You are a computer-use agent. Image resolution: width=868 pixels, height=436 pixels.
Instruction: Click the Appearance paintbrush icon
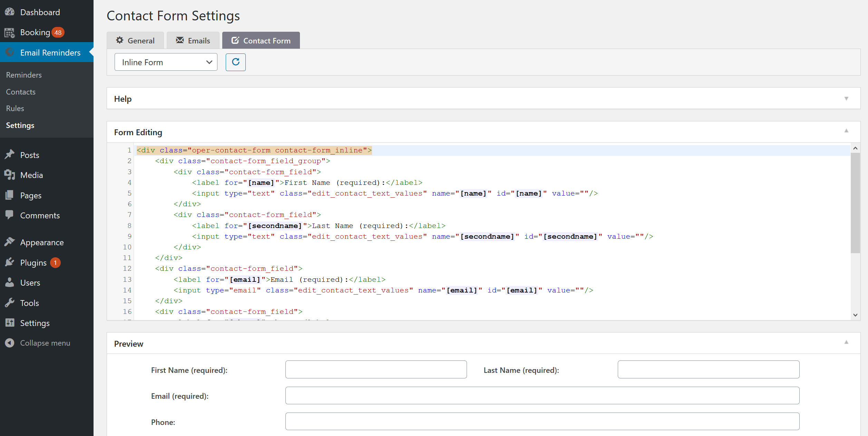point(10,242)
